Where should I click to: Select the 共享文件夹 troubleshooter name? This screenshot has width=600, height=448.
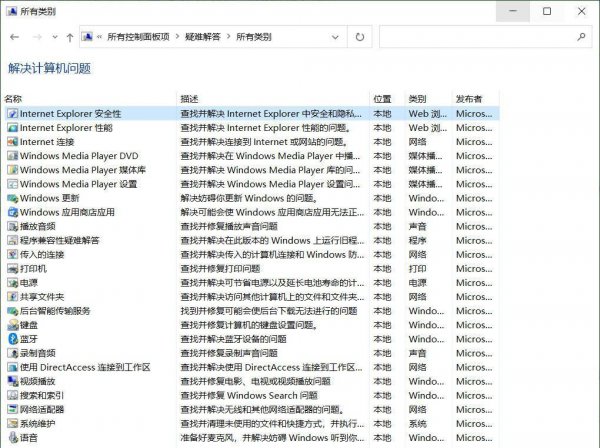42,297
